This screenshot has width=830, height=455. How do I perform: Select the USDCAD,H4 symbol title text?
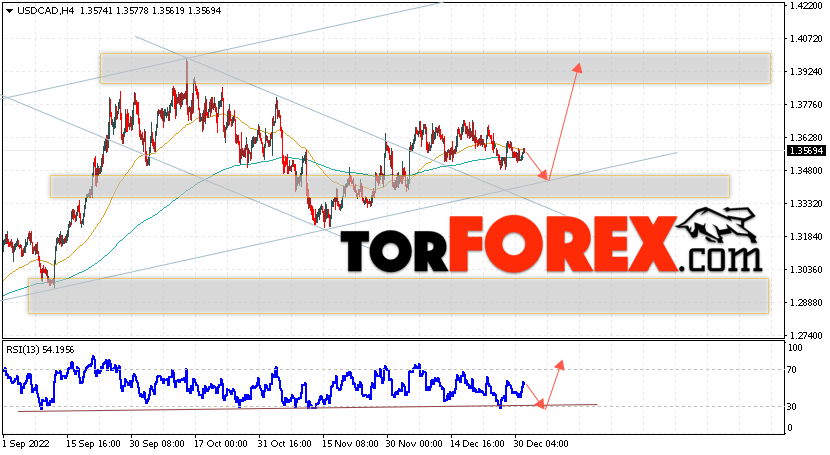(x=46, y=11)
